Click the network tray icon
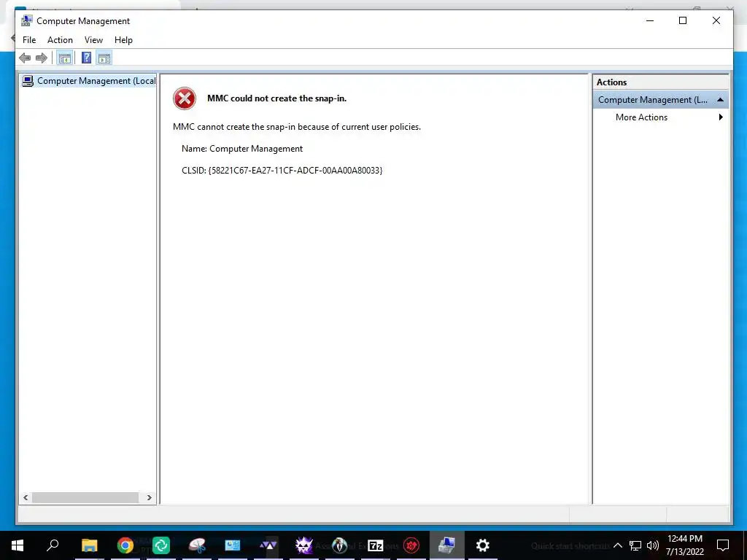Viewport: 747px width, 560px height. tap(635, 545)
